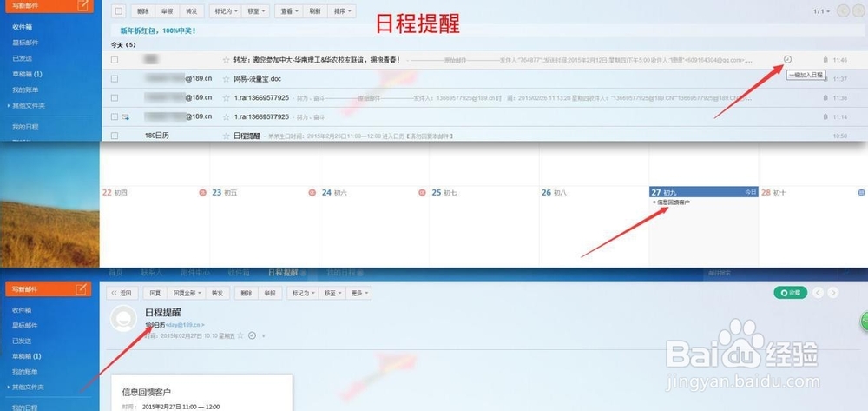The image size is (868, 411).
Task: Star the 转发：邀您参加中大 email
Action: click(226, 60)
